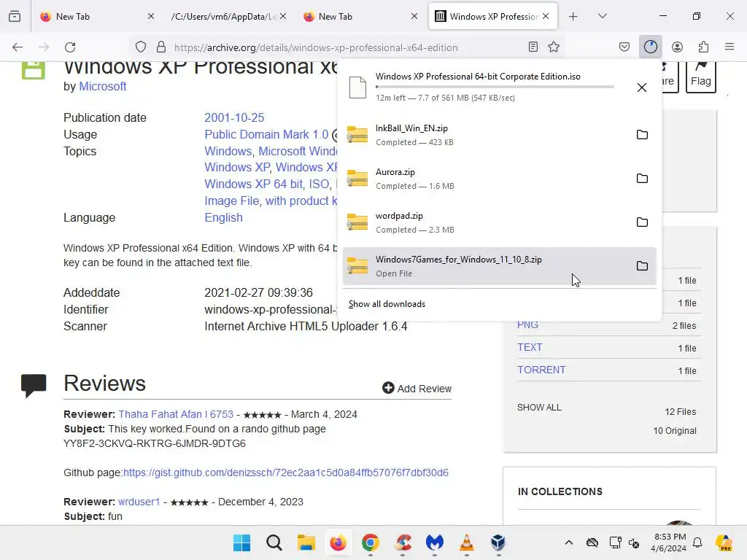
Task: Open a new browser tab
Action: 573,16
